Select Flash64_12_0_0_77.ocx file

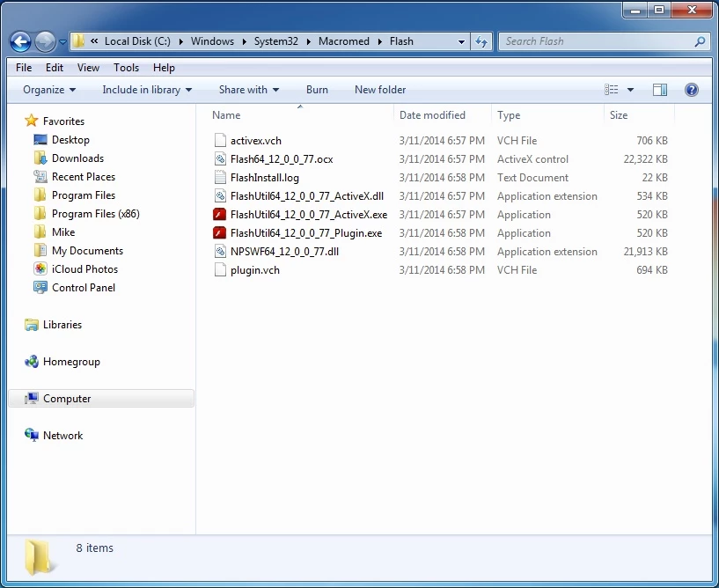tap(282, 159)
